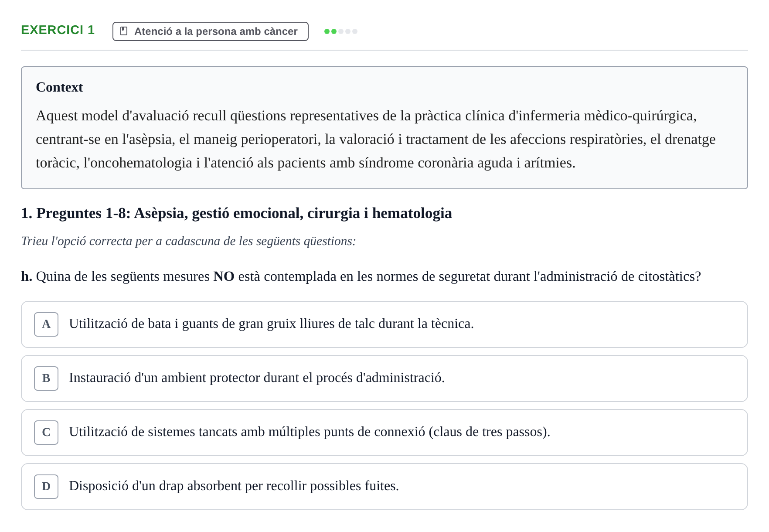This screenshot has width=769, height=532.
Task: Choose answer about drap absorbent
Action: pos(384,487)
